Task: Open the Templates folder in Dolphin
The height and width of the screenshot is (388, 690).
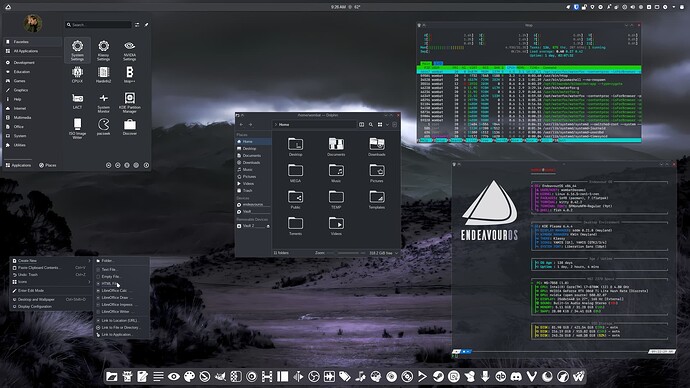Action: click(x=377, y=200)
